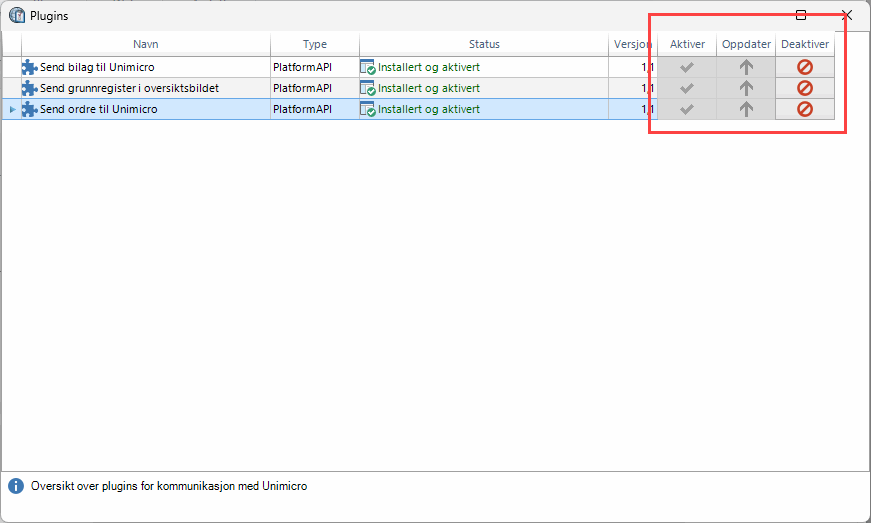Update the Send ordre til Unimicro plugin
The width and height of the screenshot is (871, 523).
(x=746, y=109)
